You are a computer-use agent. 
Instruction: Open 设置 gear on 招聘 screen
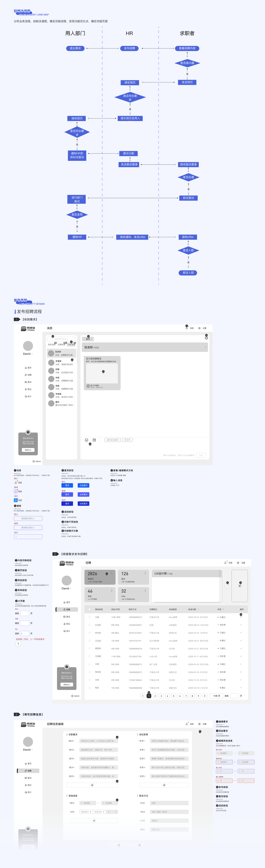click(x=238, y=563)
